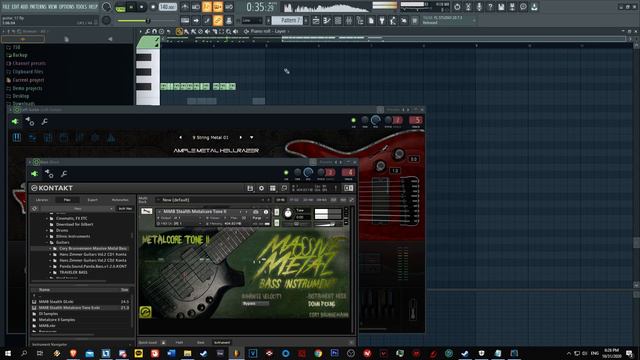Click the Kontakt workspace layout icon
This screenshot has width=640, height=360.
point(273,188)
